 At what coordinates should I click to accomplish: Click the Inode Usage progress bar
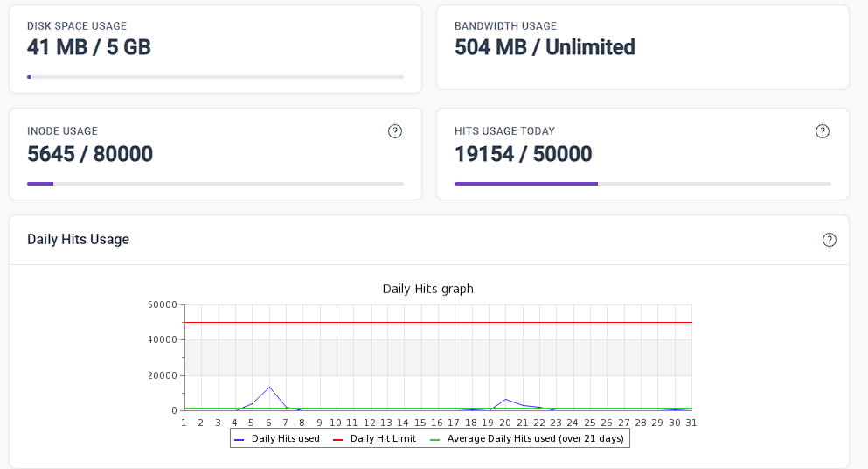(215, 184)
